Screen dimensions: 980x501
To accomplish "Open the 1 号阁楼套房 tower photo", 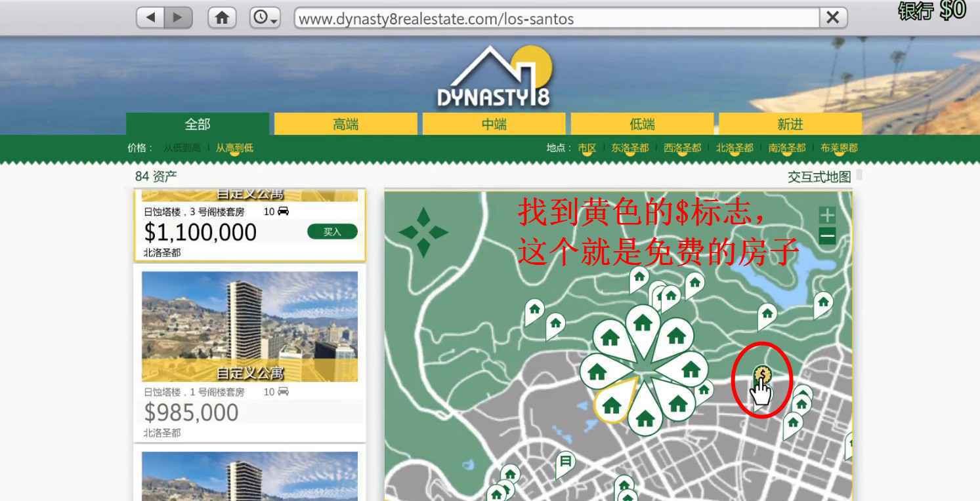I will [x=249, y=327].
